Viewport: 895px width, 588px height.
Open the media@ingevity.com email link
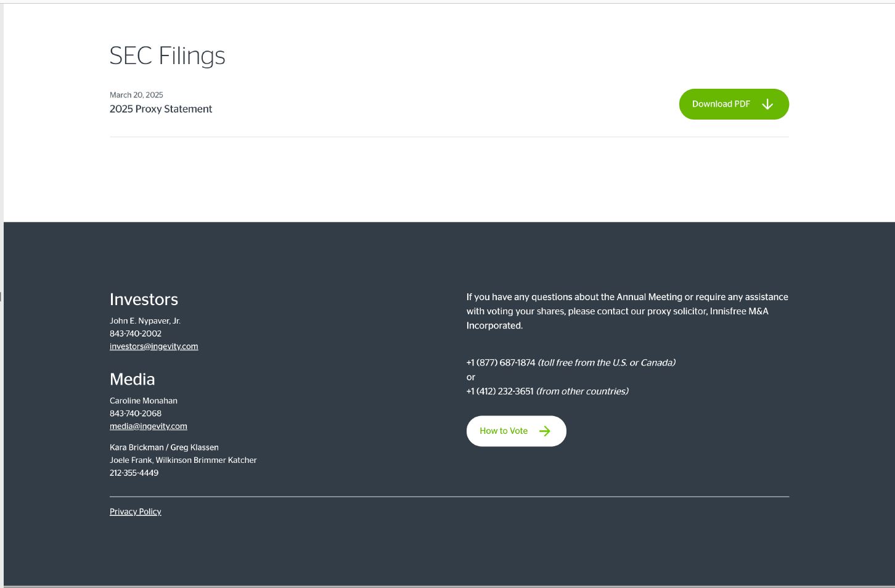pos(149,426)
